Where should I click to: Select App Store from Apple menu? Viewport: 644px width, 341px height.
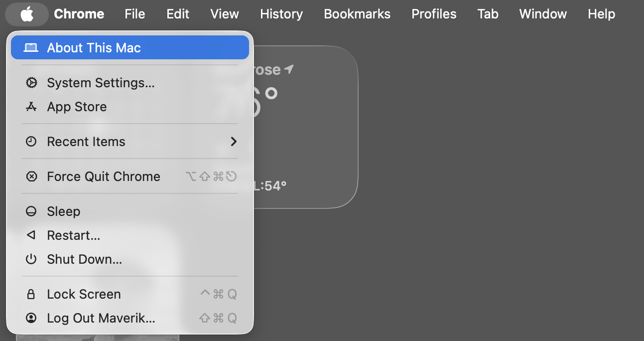(130, 107)
